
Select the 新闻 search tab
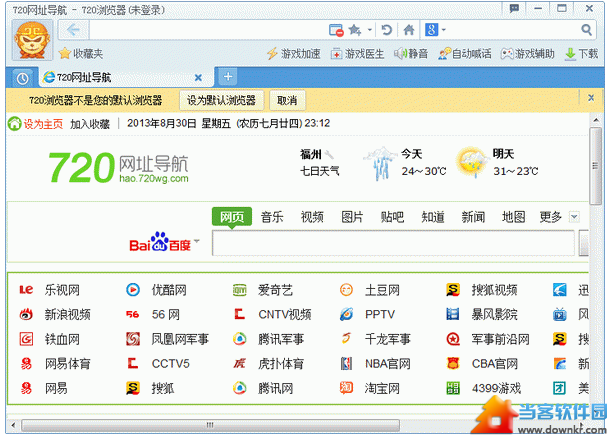point(473,217)
